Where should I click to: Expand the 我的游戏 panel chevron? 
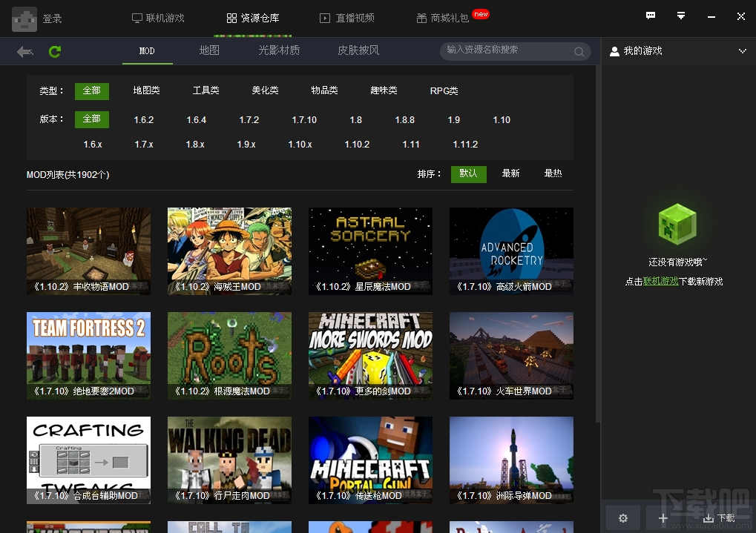coord(742,51)
